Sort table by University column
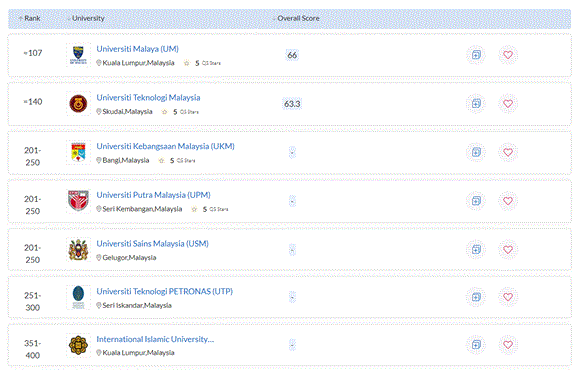 (86, 18)
